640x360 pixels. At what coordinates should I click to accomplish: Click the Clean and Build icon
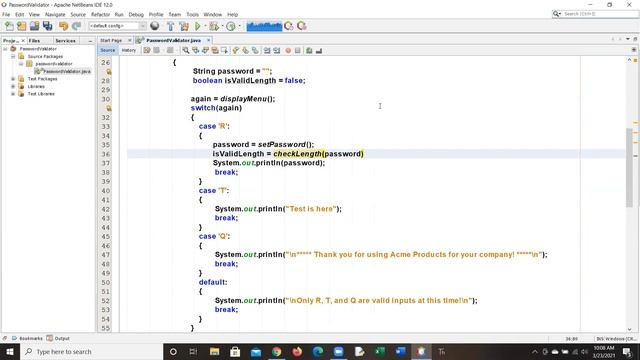coord(184,27)
